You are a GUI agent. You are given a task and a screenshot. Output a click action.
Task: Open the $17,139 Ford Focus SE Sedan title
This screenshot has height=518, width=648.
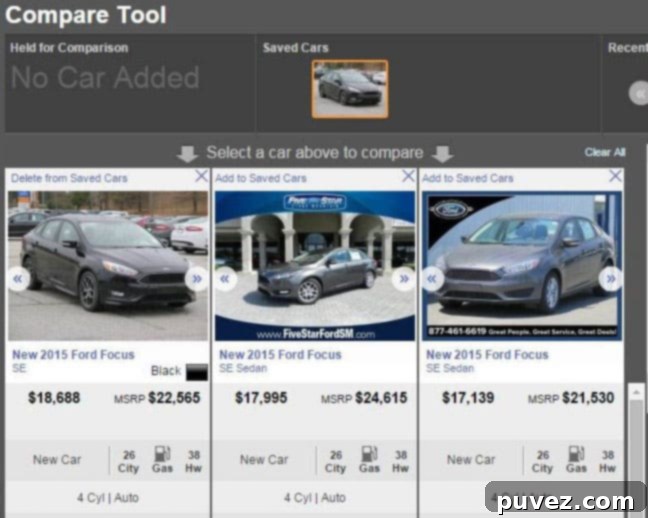pos(488,355)
